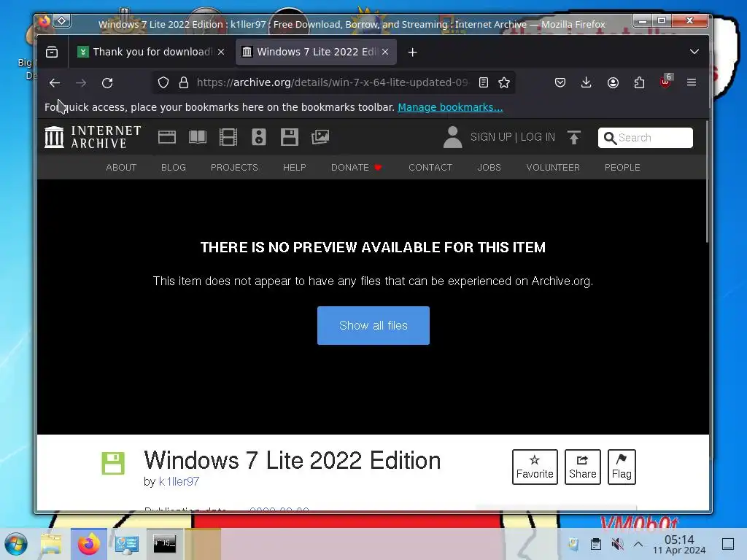Open the PEOPLE menu item
The image size is (747, 560).
pos(622,168)
